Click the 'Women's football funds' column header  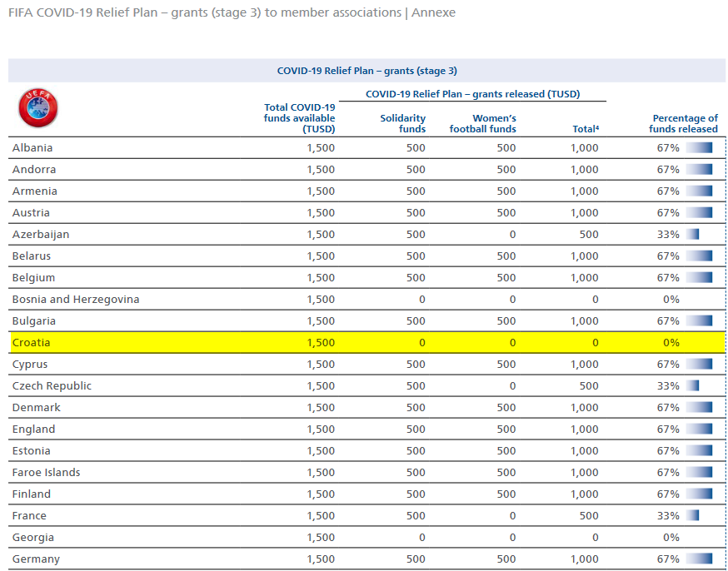pyautogui.click(x=483, y=123)
